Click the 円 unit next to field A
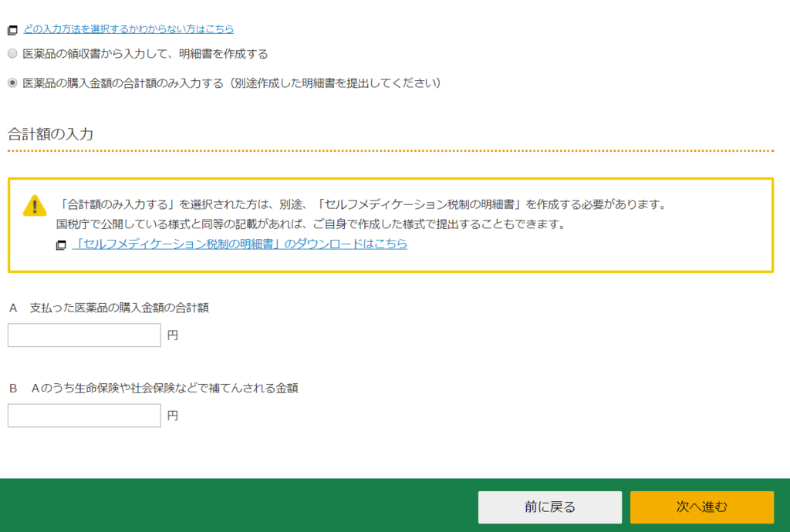 (x=173, y=335)
